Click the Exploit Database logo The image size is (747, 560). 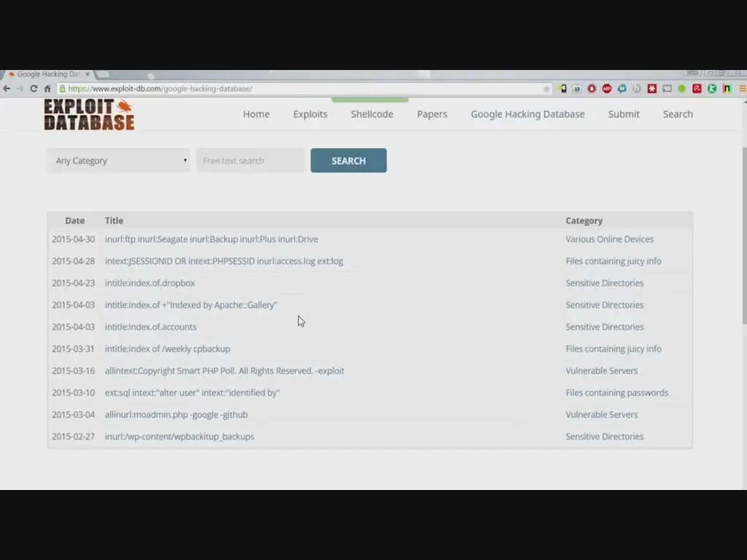pyautogui.click(x=89, y=114)
